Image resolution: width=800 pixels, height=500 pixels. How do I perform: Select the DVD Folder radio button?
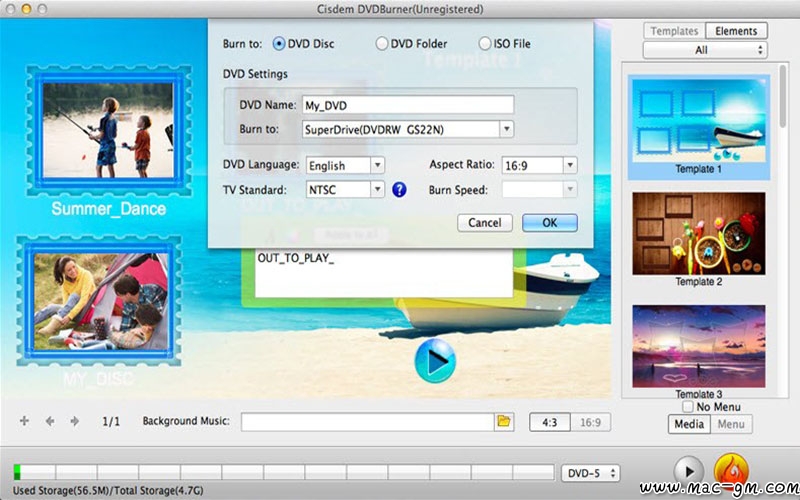point(382,44)
